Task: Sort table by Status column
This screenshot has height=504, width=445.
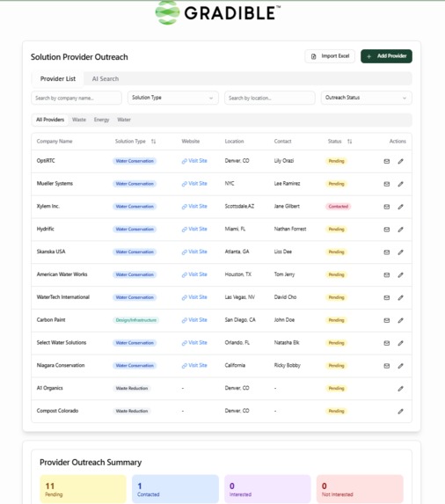Action: tap(349, 142)
